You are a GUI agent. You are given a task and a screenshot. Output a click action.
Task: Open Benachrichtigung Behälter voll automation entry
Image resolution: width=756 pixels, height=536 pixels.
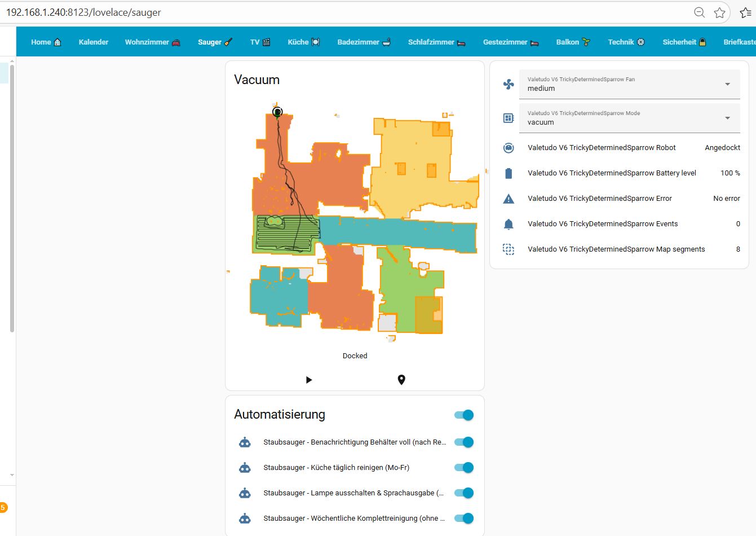(354, 442)
